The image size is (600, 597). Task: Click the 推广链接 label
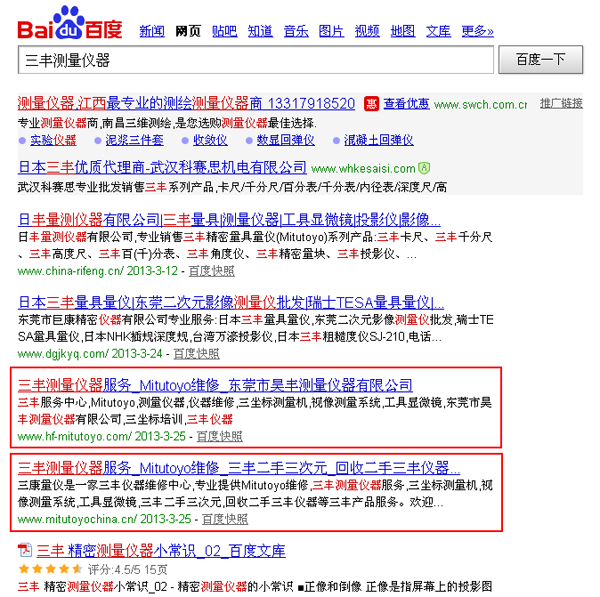click(x=561, y=103)
